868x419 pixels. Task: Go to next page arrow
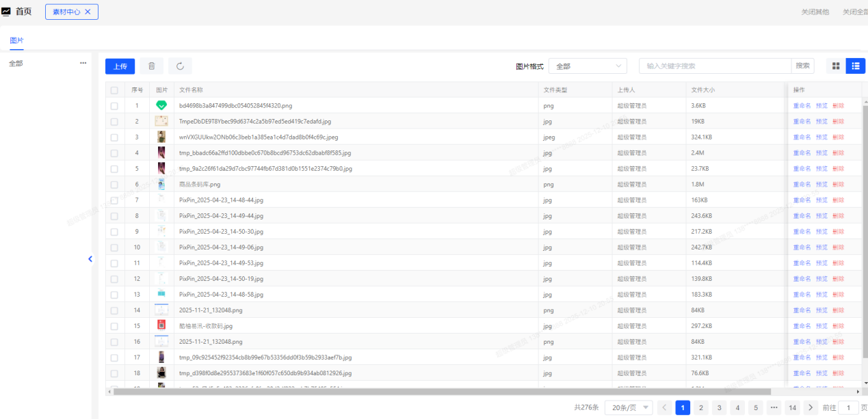(811, 407)
